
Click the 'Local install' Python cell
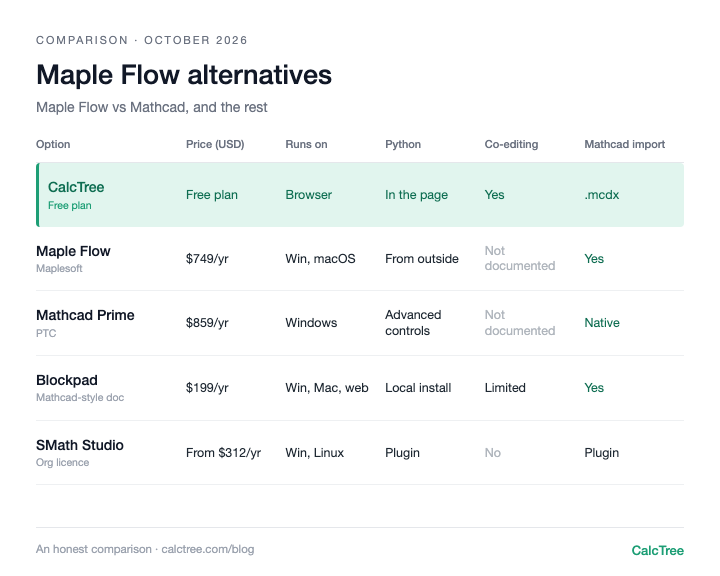click(418, 388)
